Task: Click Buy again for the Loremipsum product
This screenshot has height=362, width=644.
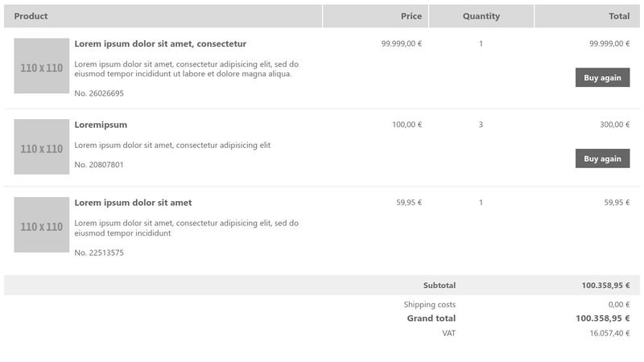Action: point(602,158)
